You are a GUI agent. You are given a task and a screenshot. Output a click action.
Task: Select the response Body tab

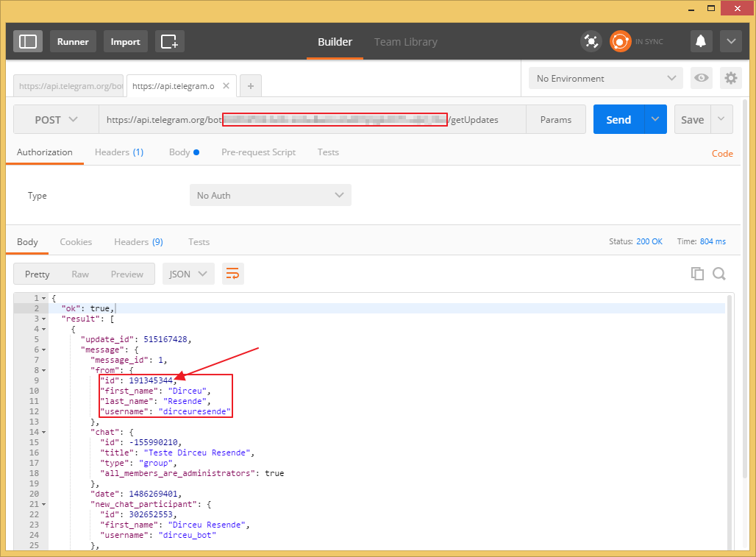(x=27, y=242)
